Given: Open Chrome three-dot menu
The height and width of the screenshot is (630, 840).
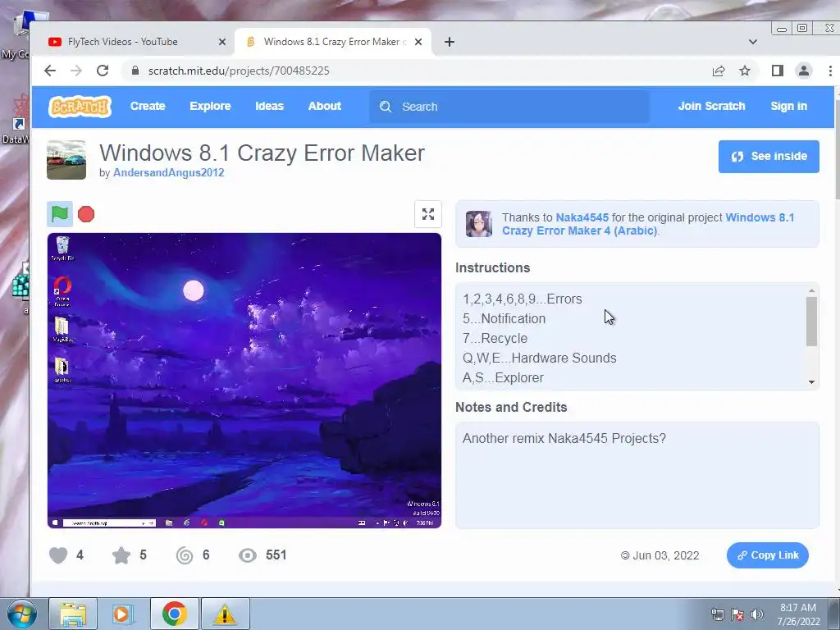Looking at the screenshot, I should coord(830,71).
